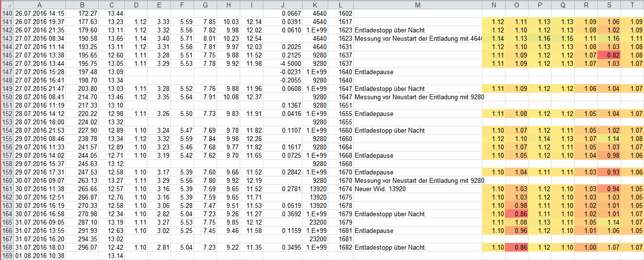The height and width of the screenshot is (260, 644).
Task: Click 'Messung vor Neustart' cell in row 150
Action: 418,97
